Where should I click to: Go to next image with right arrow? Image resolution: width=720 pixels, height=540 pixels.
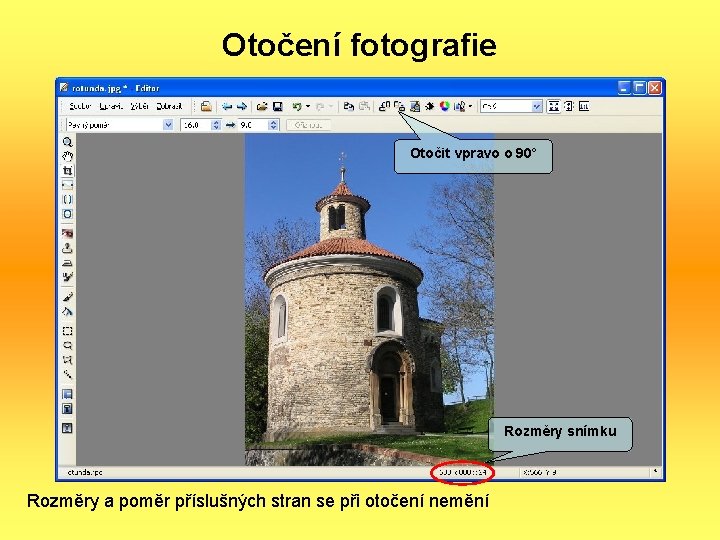tap(242, 107)
